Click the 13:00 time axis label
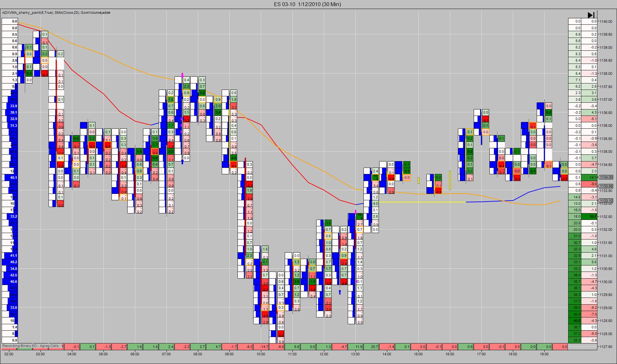Screen dimensions: 617x364 pos(355,354)
